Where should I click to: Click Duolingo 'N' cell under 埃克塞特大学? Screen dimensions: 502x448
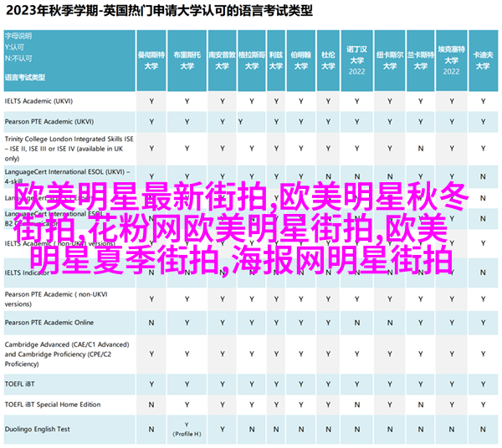452,429
